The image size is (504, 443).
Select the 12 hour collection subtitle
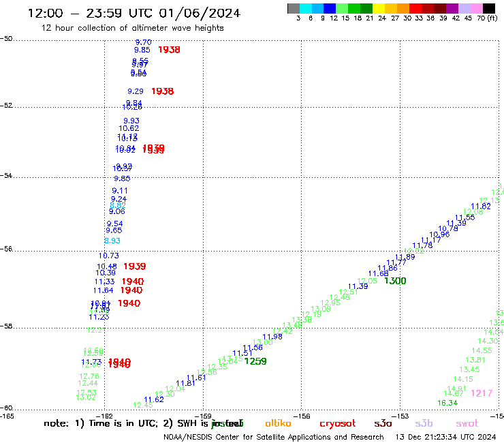coord(132,28)
